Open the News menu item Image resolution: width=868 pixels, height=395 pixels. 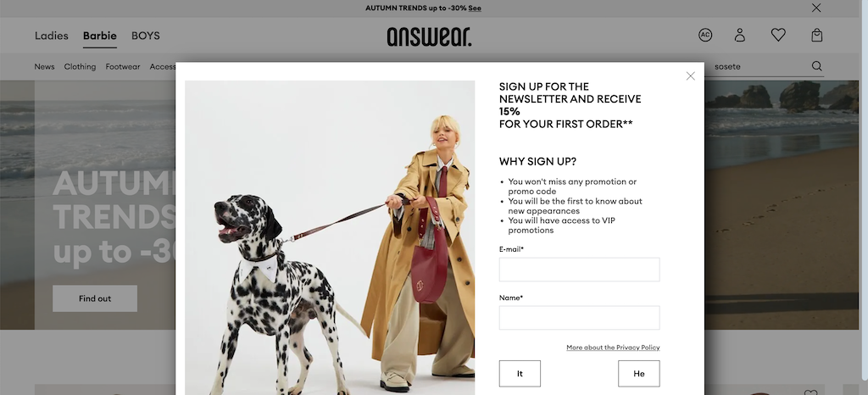tap(44, 66)
